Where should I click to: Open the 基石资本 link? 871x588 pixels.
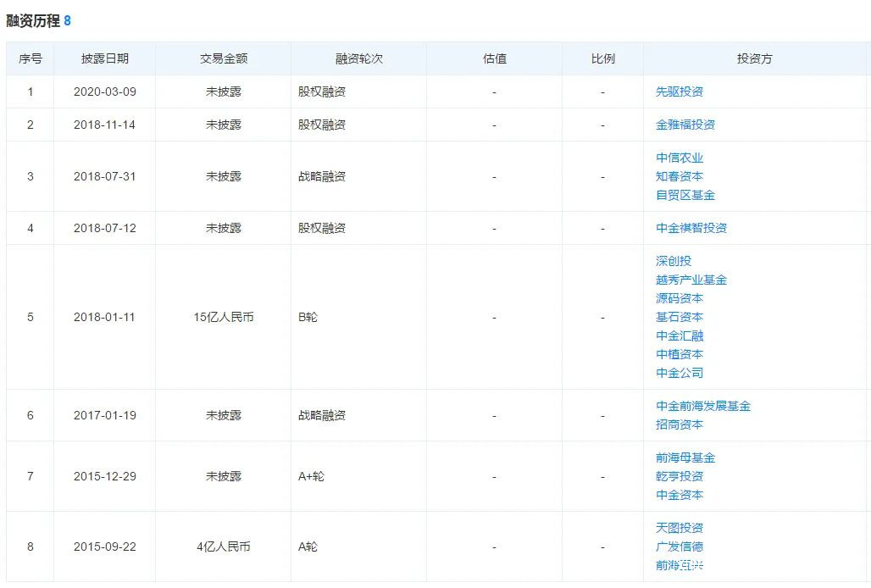[x=680, y=317]
